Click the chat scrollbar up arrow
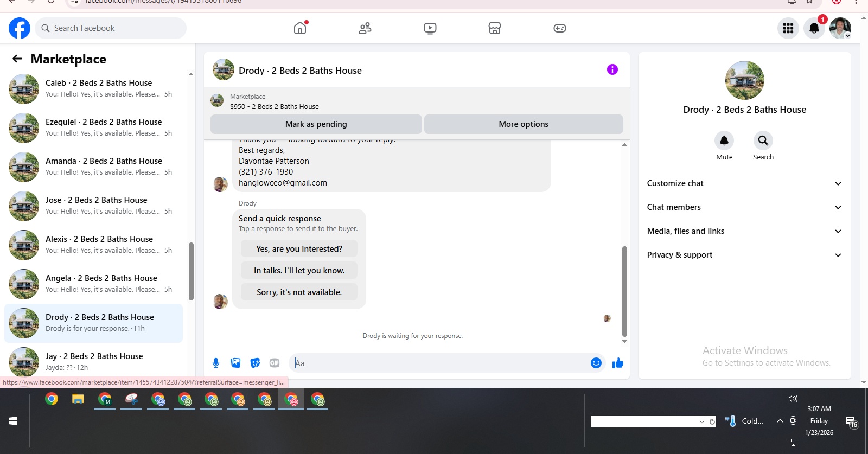868x454 pixels. pyautogui.click(x=624, y=145)
